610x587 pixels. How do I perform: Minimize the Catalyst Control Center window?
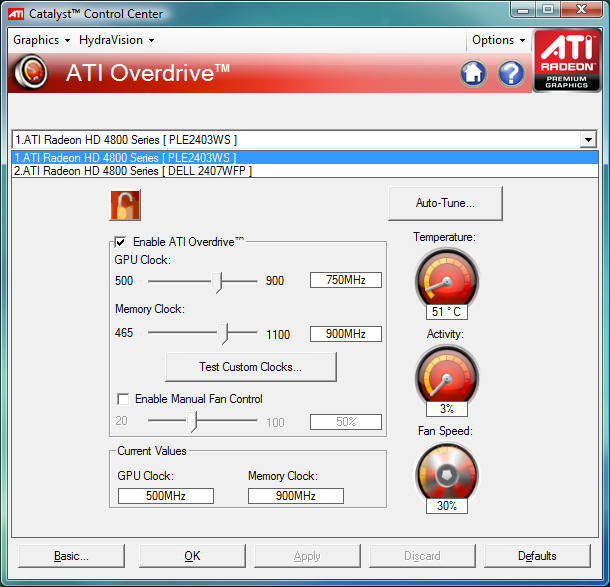pyautogui.click(x=523, y=10)
